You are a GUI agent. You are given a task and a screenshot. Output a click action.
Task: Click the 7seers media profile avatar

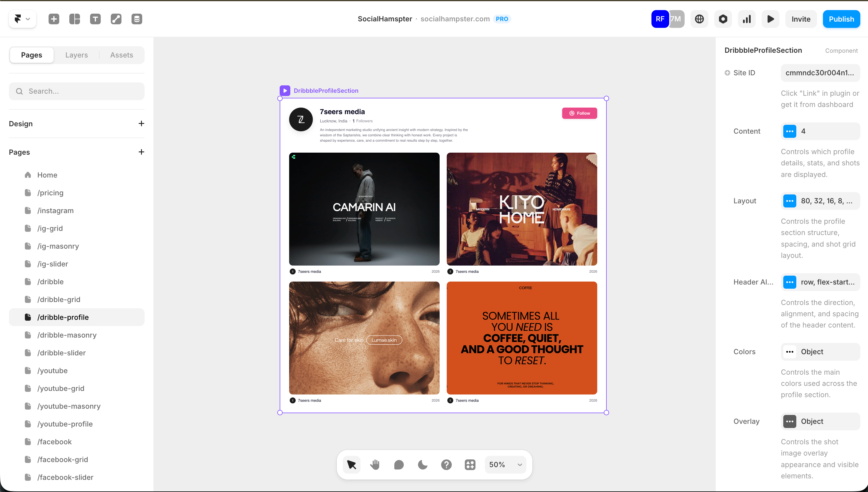pos(301,120)
